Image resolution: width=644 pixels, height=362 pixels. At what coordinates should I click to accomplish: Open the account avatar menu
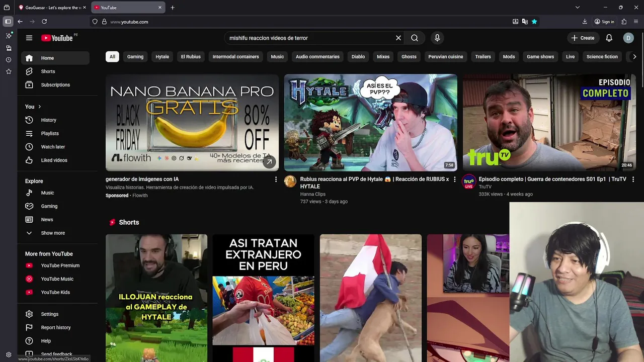pyautogui.click(x=628, y=38)
